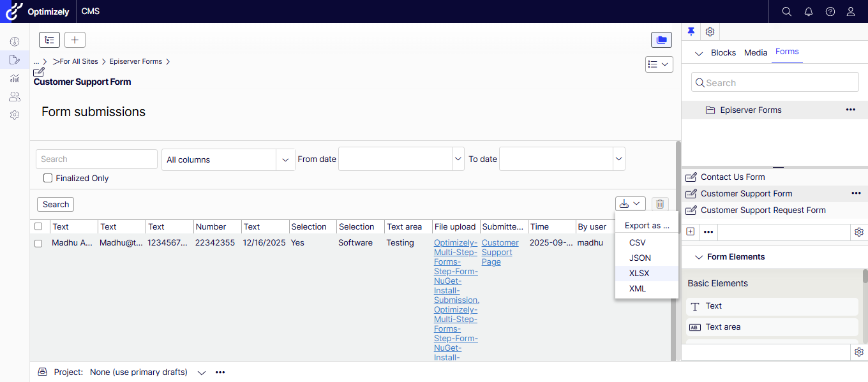Select the Madhu submission row checkbox
Viewport: 868px width, 382px height.
click(38, 244)
